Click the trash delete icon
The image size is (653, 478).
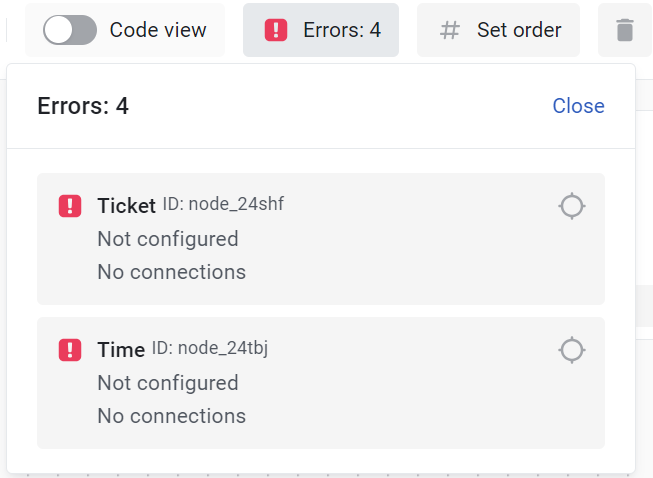point(625,30)
